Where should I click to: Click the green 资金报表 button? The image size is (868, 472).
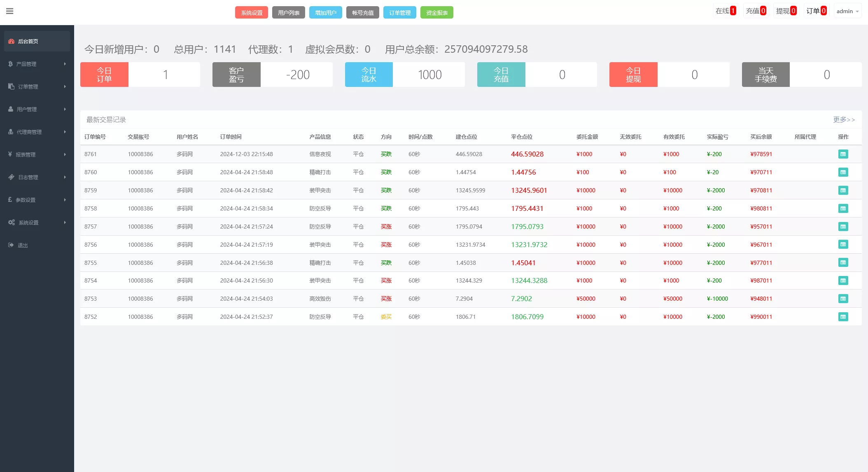(436, 13)
